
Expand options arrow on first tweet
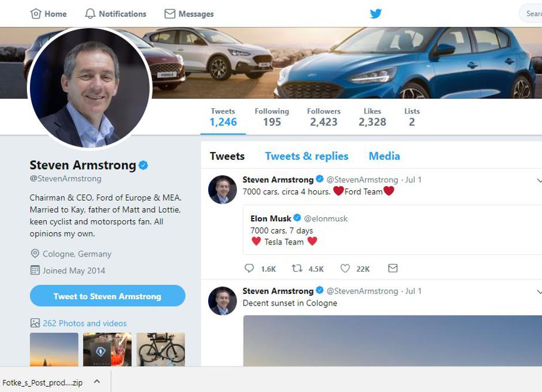tap(539, 180)
